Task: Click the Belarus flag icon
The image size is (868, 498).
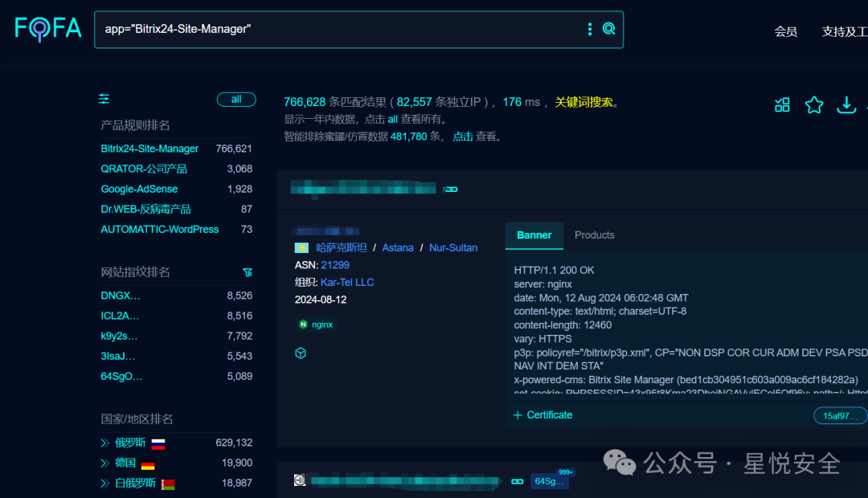Action: (168, 484)
